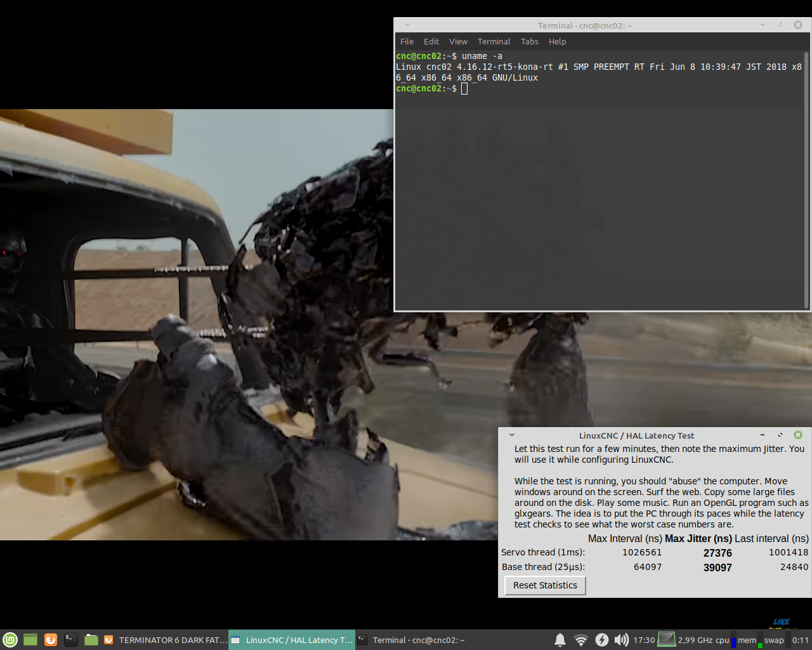
Task: Open notifications bell in system tray
Action: click(560, 640)
